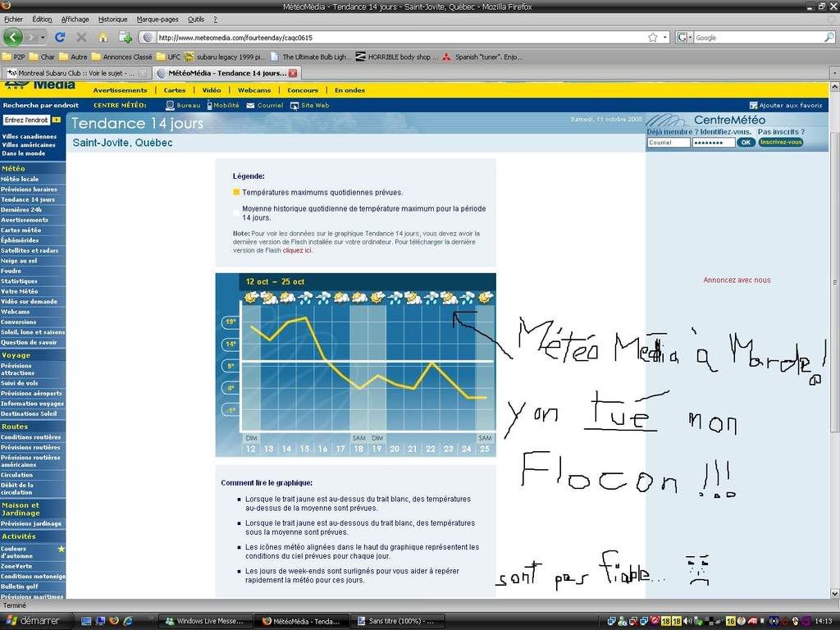Open the Affichage menu

75,20
